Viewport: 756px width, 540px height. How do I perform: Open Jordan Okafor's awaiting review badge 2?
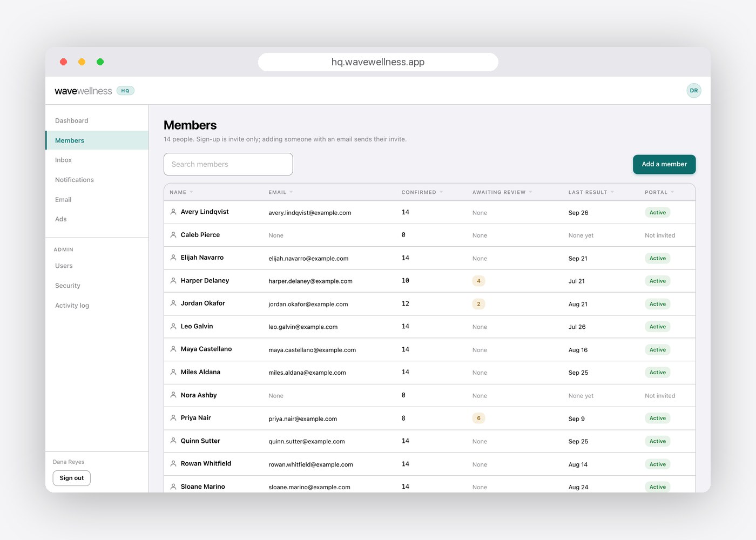point(478,304)
